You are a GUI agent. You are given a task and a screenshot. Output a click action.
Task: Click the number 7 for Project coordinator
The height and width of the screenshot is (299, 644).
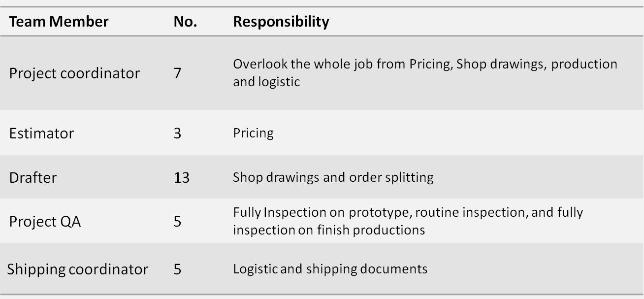point(178,73)
